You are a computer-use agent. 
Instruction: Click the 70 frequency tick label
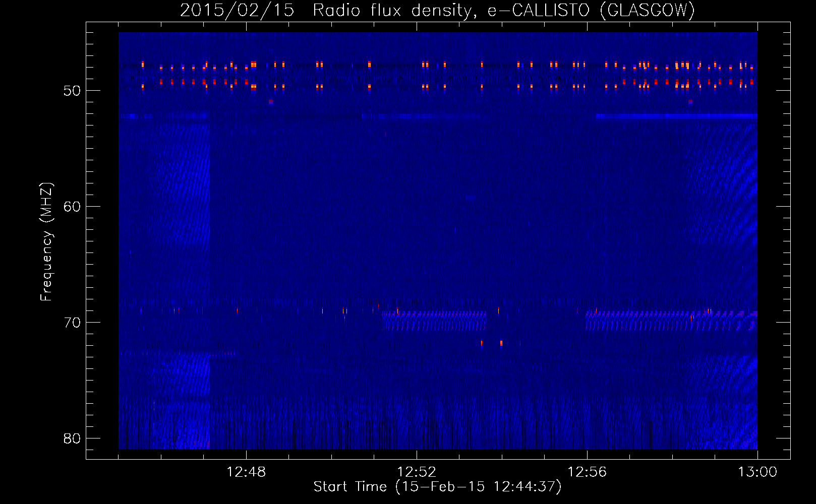pos(72,323)
